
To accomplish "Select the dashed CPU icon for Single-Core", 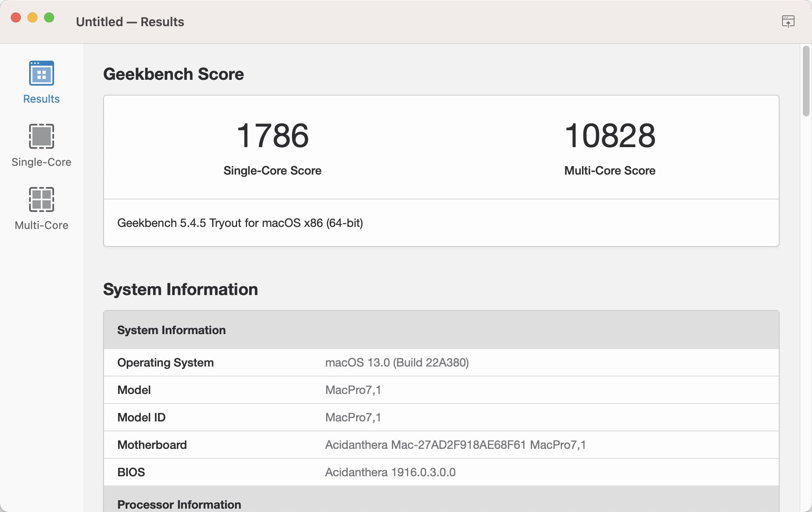I will [41, 137].
